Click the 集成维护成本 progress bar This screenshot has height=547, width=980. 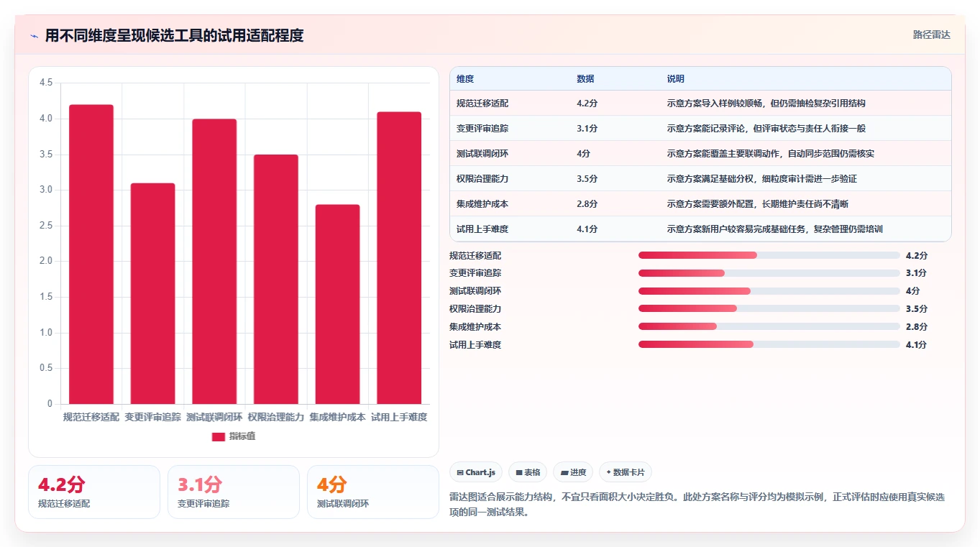click(769, 326)
